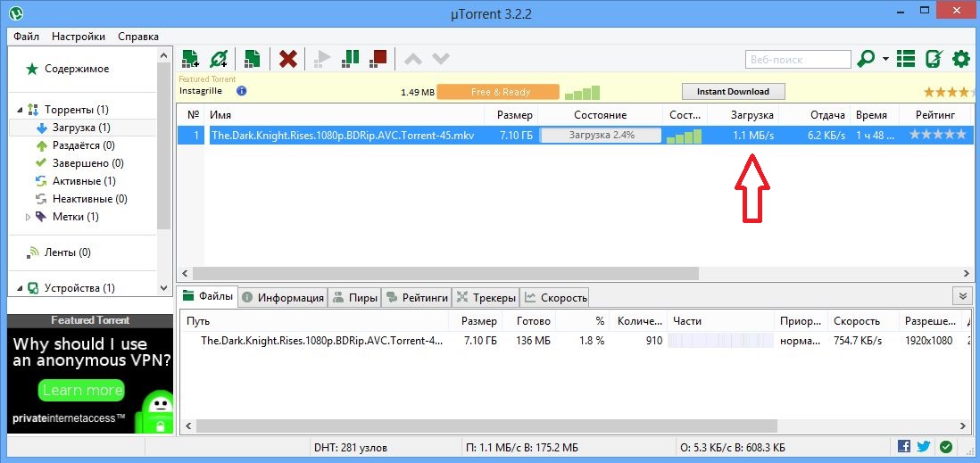Collapse the Торренты (1) tree node
Image resolution: width=980 pixels, height=463 pixels.
coord(20,110)
